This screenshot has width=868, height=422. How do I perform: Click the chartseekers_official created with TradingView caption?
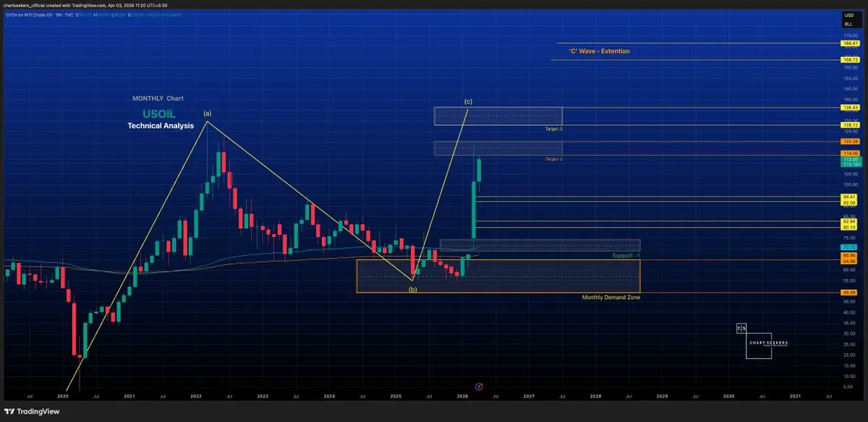click(x=85, y=4)
